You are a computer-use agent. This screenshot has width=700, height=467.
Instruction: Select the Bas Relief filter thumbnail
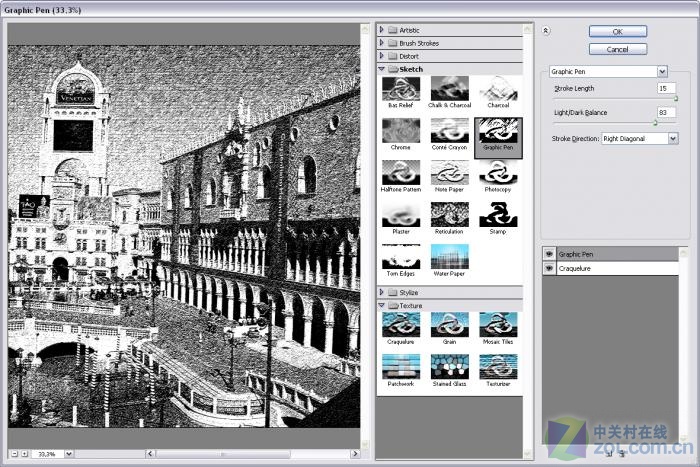point(400,90)
